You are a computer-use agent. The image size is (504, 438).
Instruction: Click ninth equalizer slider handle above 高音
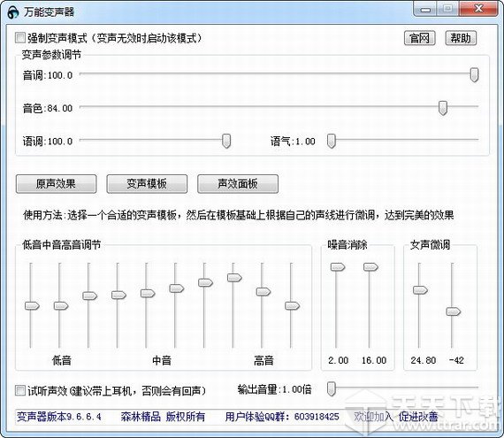(x=263, y=292)
